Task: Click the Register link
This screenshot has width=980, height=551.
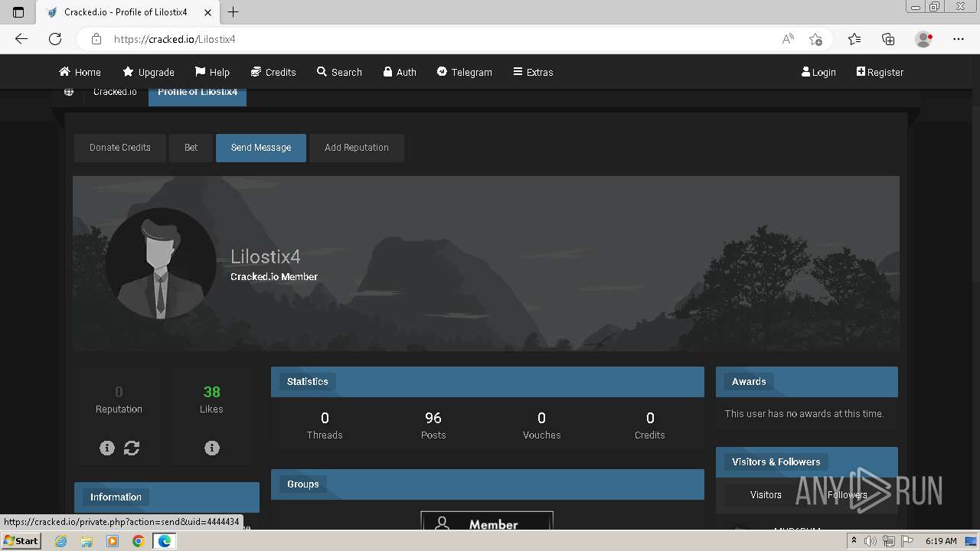Action: pos(880,72)
